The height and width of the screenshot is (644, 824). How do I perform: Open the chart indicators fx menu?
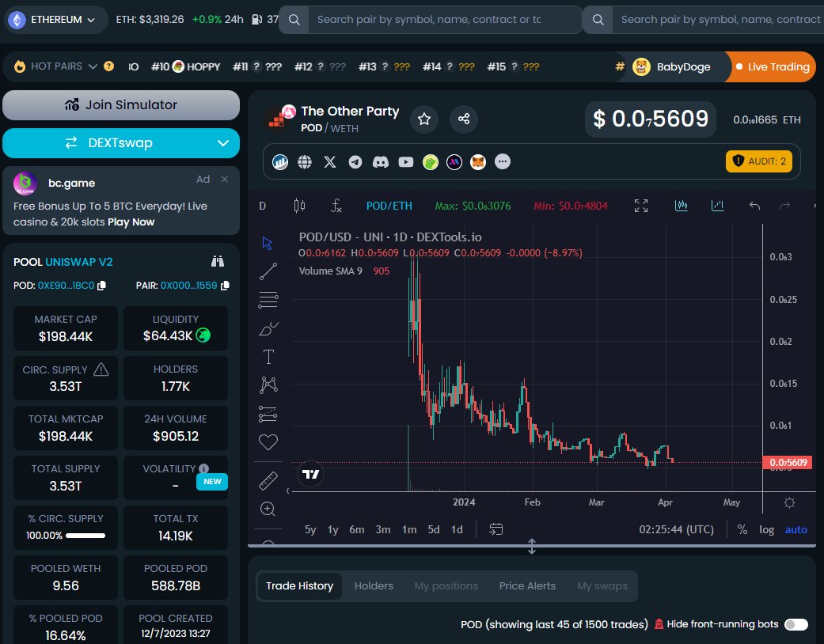coord(336,206)
